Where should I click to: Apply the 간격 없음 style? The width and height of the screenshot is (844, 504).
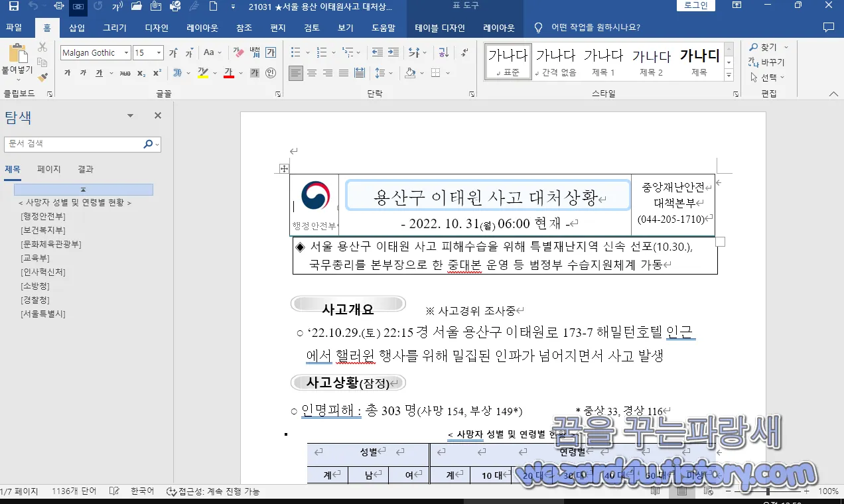556,61
